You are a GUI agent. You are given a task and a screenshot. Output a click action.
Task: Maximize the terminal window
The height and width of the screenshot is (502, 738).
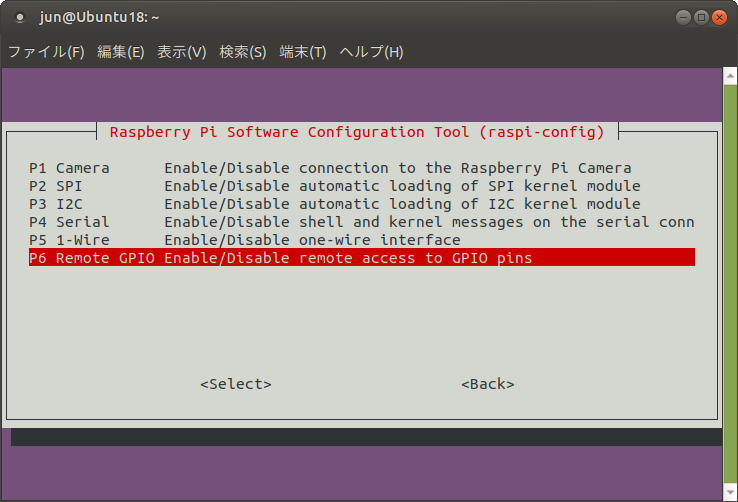pyautogui.click(x=701, y=17)
